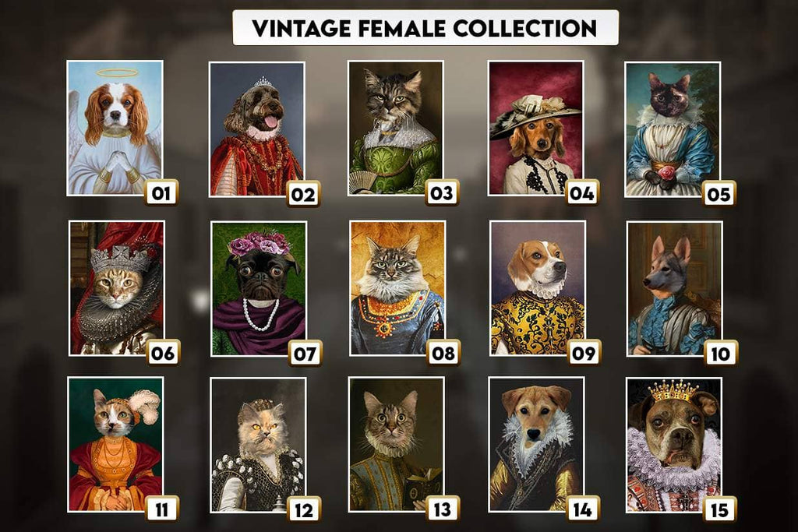Pick the tabby cat in green gown

tap(395, 129)
